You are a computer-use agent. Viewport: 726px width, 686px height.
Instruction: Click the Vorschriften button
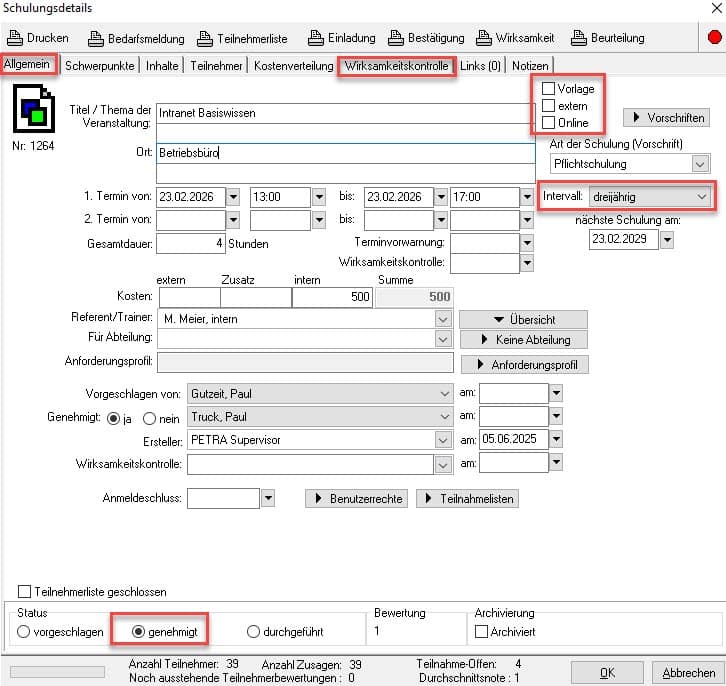click(x=669, y=118)
